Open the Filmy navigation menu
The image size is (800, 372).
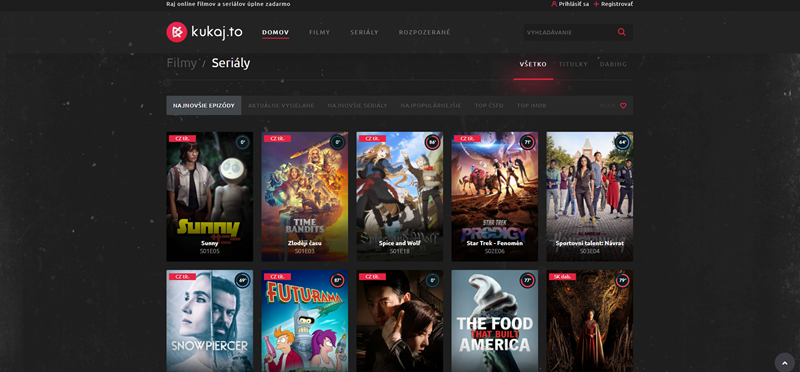point(319,33)
